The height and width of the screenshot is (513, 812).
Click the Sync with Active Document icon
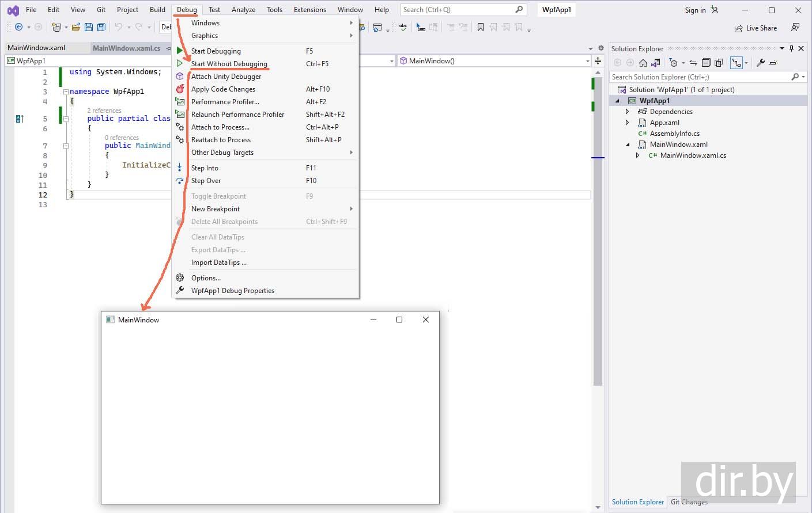693,63
